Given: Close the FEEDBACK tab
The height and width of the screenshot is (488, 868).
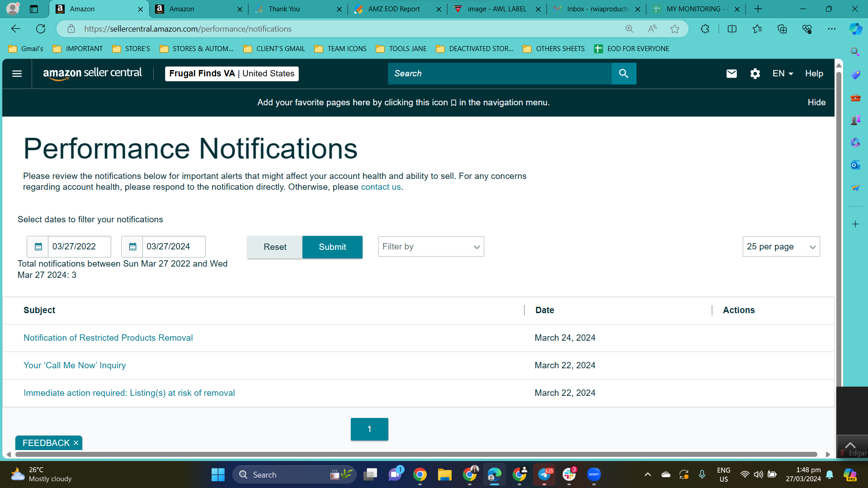Looking at the screenshot, I should (x=76, y=443).
